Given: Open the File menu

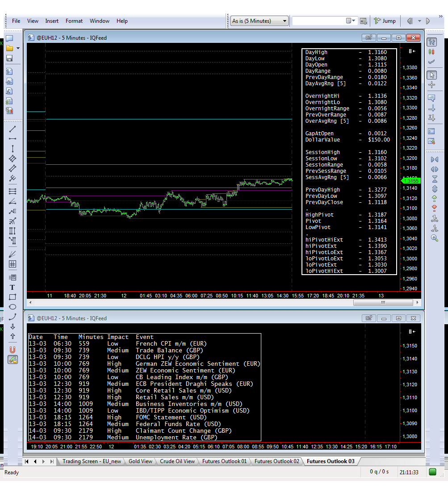Looking at the screenshot, I should click(x=16, y=21).
